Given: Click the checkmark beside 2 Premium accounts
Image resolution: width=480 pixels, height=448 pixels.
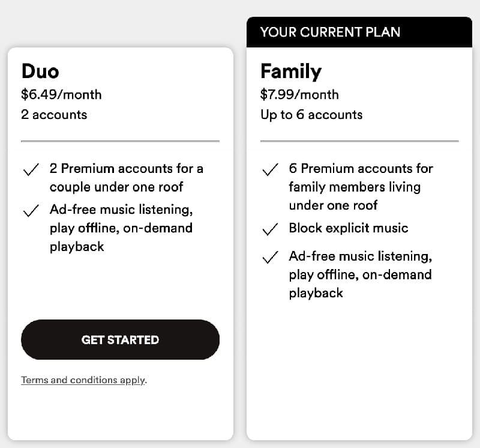Looking at the screenshot, I should pyautogui.click(x=30, y=171).
